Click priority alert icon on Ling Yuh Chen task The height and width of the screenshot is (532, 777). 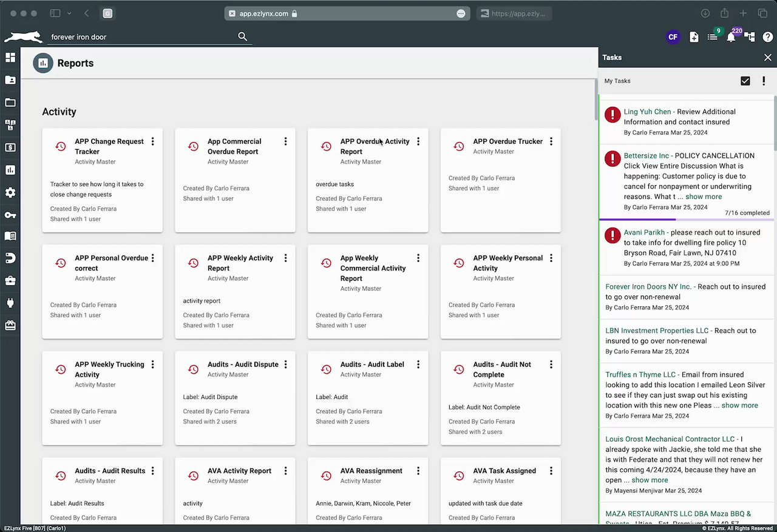(612, 114)
